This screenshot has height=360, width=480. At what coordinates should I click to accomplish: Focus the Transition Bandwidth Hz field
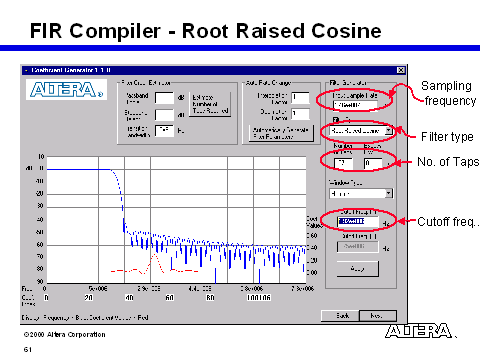(164, 131)
